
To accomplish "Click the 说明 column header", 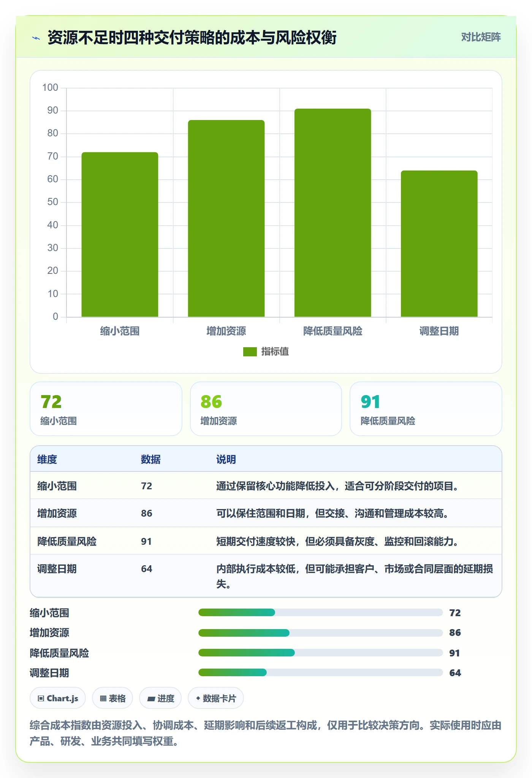I will (226, 459).
